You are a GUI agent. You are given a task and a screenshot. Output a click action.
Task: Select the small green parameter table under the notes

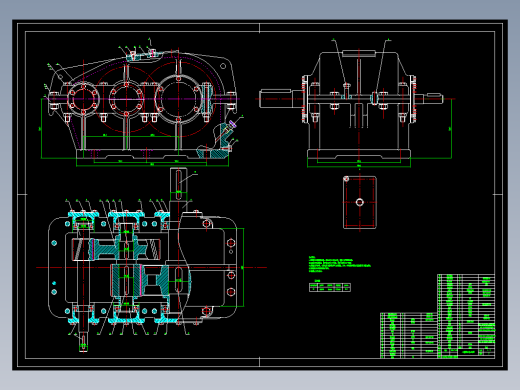pyautogui.click(x=330, y=287)
